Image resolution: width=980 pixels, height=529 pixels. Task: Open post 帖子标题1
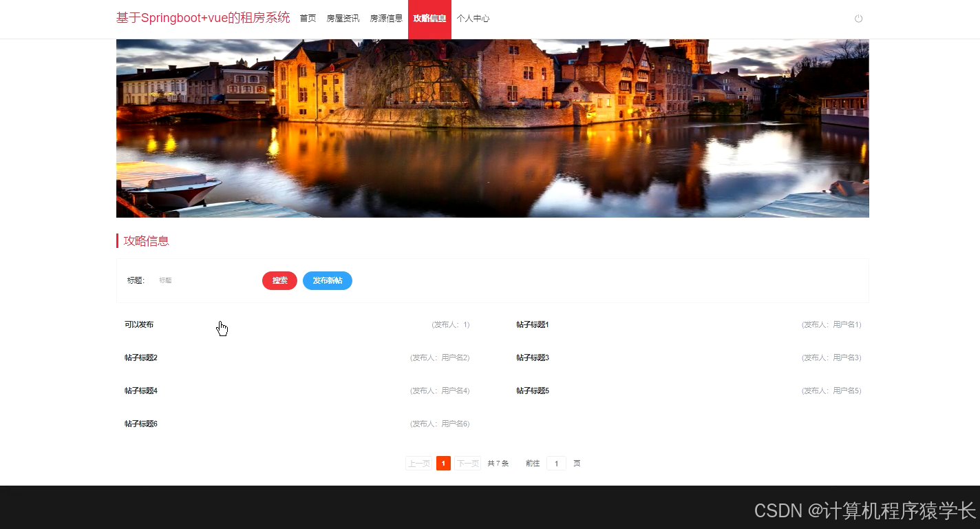(x=533, y=324)
